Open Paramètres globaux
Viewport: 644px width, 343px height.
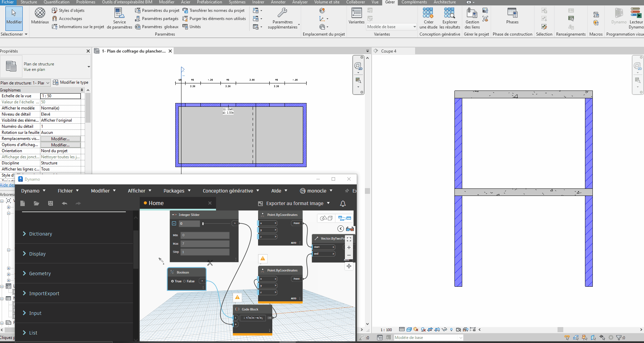pyautogui.click(x=156, y=27)
